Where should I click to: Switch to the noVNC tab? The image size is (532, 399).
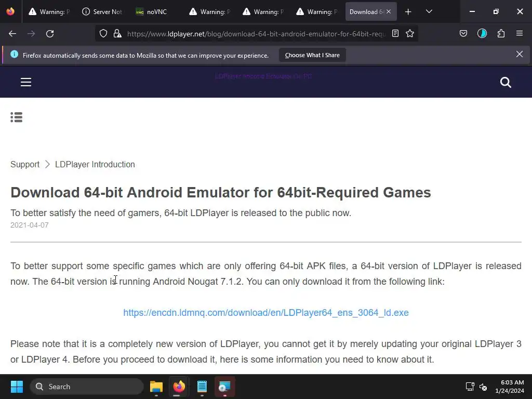coord(156,11)
